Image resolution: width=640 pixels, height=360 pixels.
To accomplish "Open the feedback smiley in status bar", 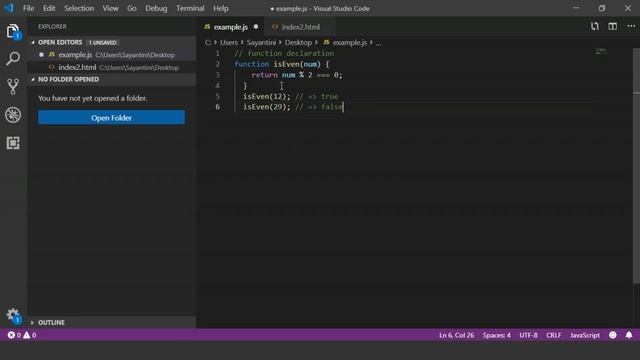I will point(613,335).
